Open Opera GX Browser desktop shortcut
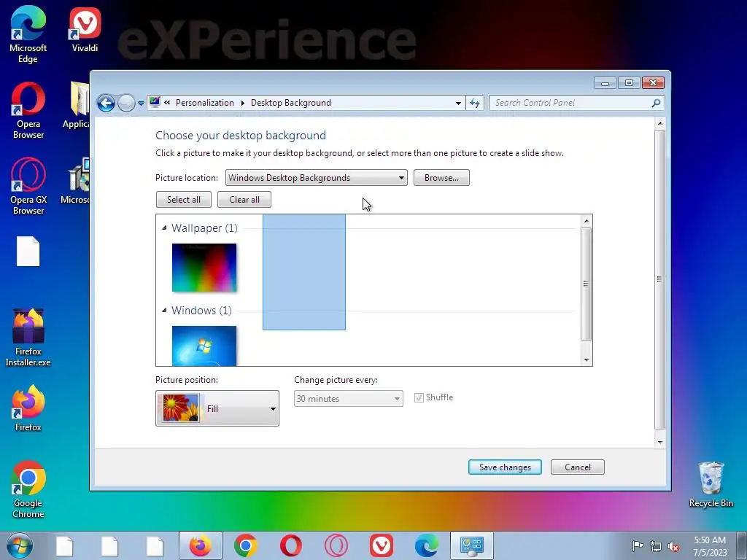 coord(28,186)
